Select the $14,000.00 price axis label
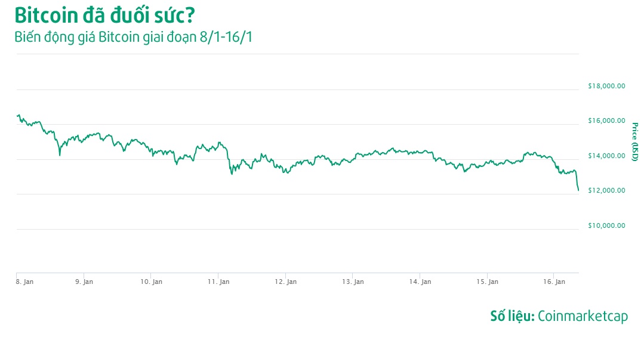 pyautogui.click(x=606, y=156)
